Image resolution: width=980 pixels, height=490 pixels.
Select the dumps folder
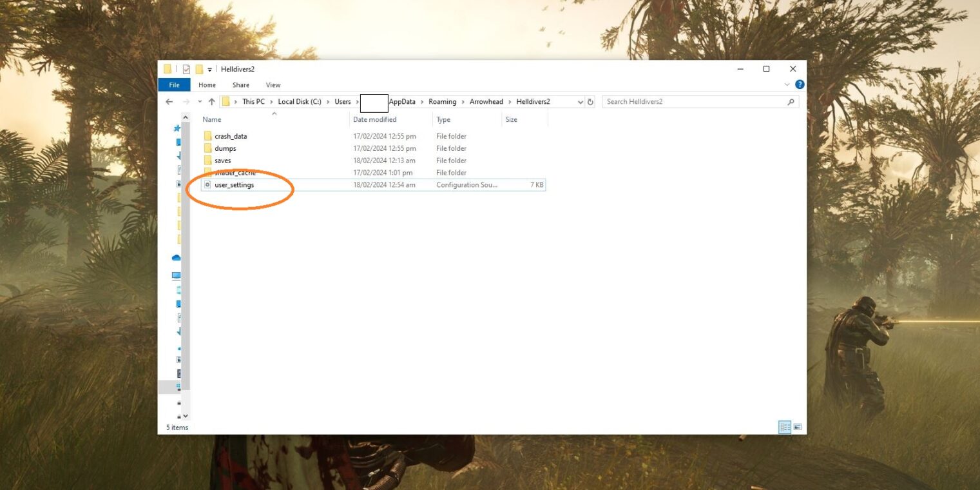pyautogui.click(x=226, y=148)
